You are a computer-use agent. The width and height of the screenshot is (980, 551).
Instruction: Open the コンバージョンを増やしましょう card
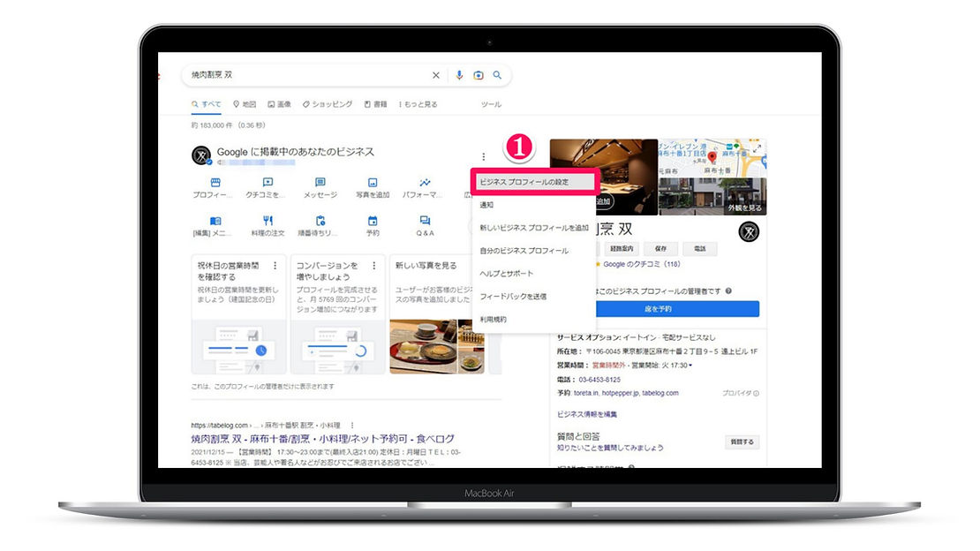coord(337,314)
